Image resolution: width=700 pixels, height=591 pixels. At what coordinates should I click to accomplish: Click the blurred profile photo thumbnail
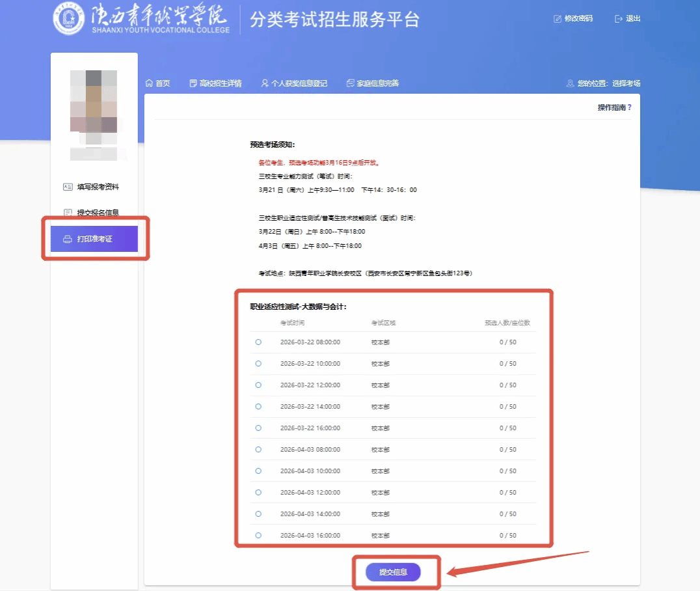pos(94,107)
